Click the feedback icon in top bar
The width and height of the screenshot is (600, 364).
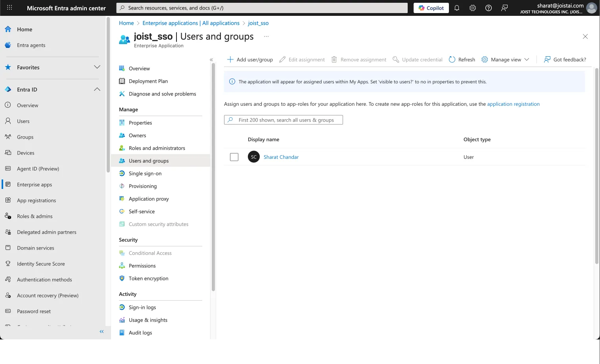[504, 8]
